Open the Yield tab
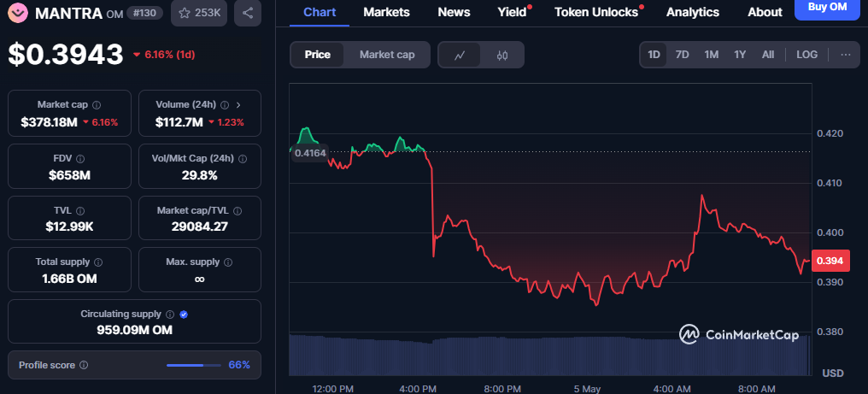Viewport: 868px width, 394px height. [512, 12]
